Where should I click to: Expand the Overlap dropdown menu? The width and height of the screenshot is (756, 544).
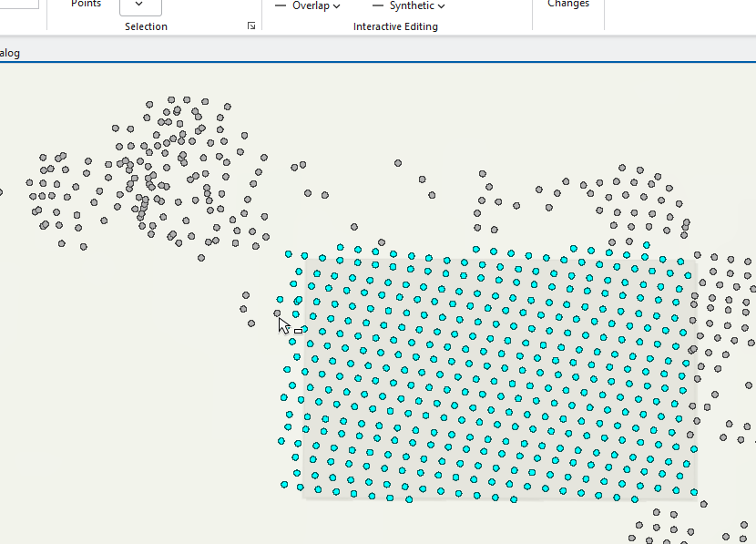point(336,6)
